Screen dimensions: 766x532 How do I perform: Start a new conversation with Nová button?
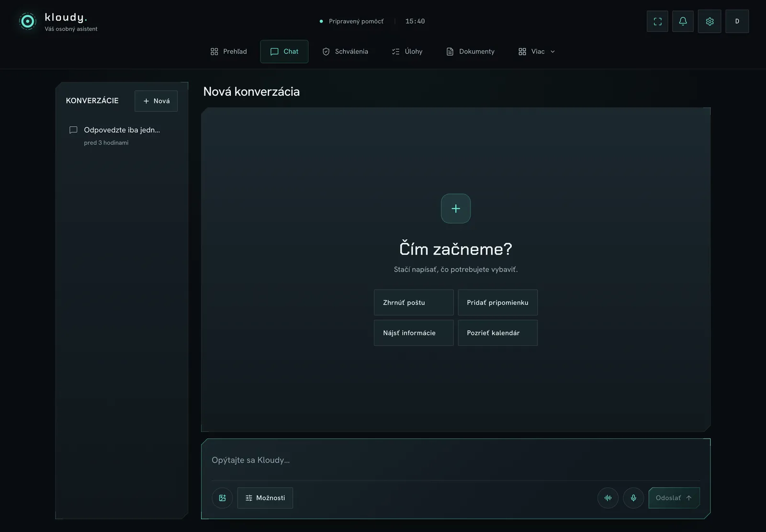click(156, 101)
